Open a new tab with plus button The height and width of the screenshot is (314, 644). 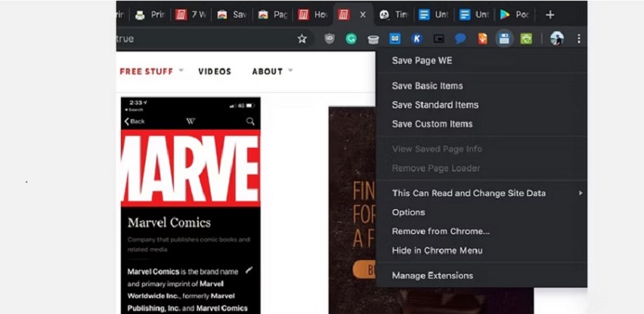pyautogui.click(x=550, y=15)
